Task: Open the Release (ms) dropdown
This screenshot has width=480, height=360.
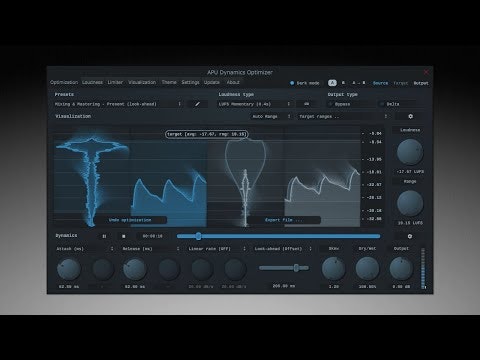Action: pos(151,249)
